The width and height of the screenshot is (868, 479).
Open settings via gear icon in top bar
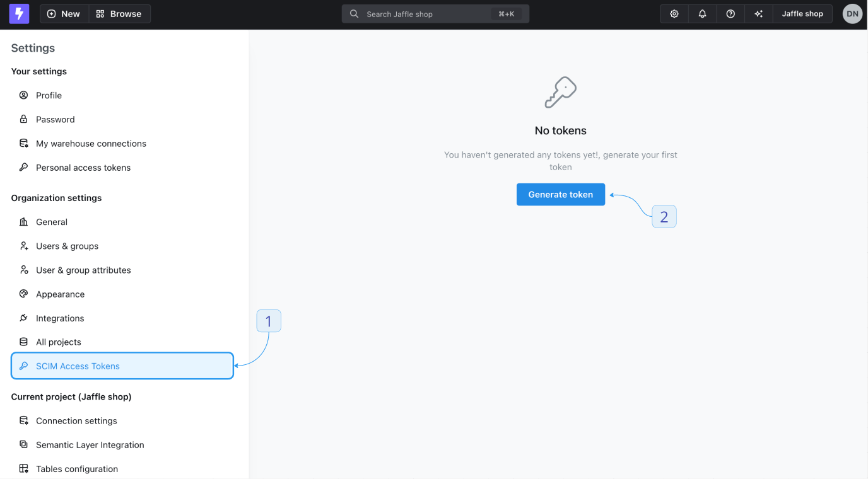[x=674, y=14]
